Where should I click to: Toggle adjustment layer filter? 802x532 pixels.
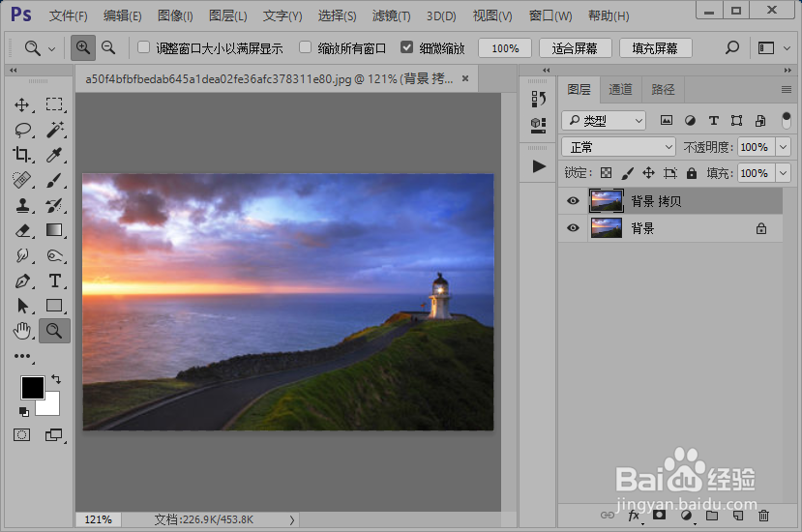(x=690, y=121)
